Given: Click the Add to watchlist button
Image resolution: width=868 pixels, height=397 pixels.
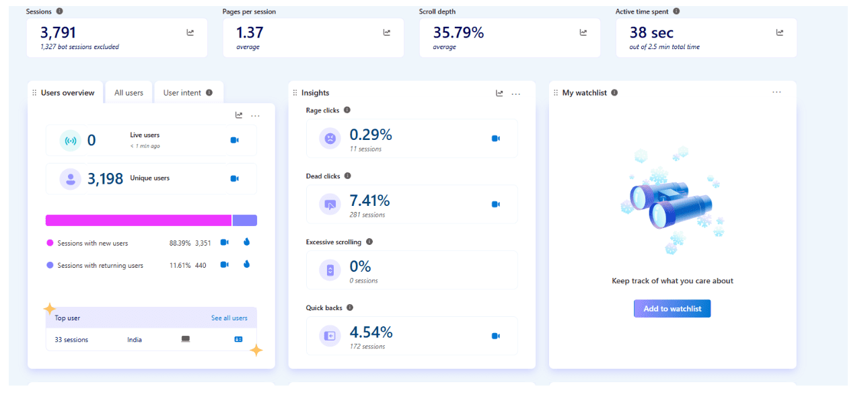Looking at the screenshot, I should coord(672,309).
